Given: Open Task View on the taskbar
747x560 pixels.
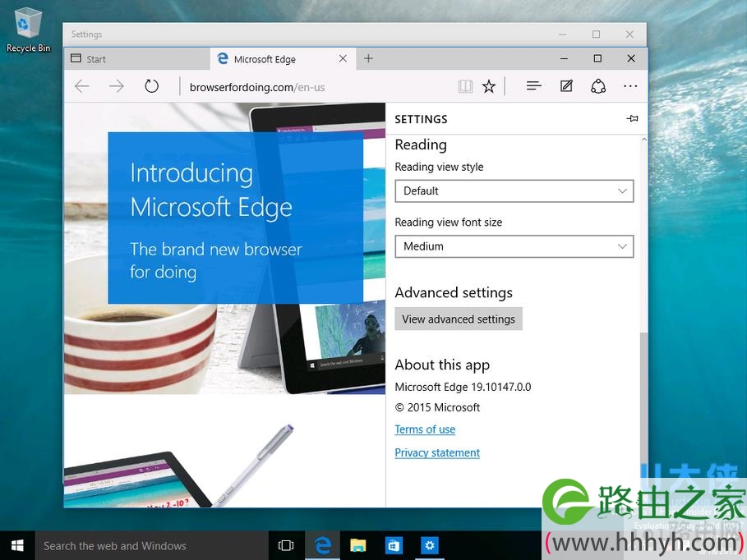Looking at the screenshot, I should pos(286,546).
